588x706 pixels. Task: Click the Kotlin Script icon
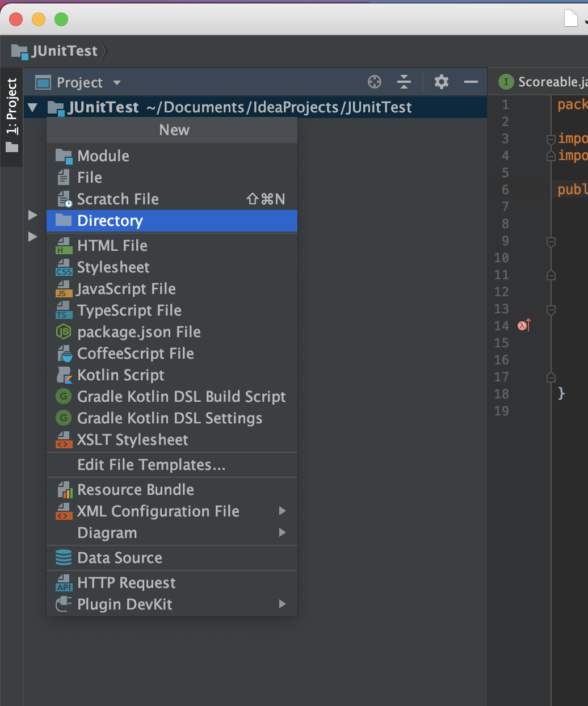(x=64, y=375)
